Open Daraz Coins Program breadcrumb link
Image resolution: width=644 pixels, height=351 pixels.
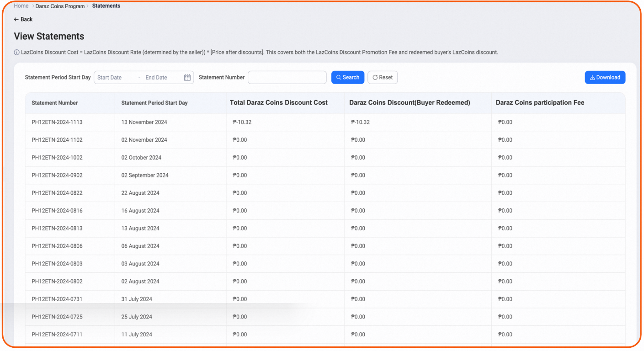click(60, 6)
